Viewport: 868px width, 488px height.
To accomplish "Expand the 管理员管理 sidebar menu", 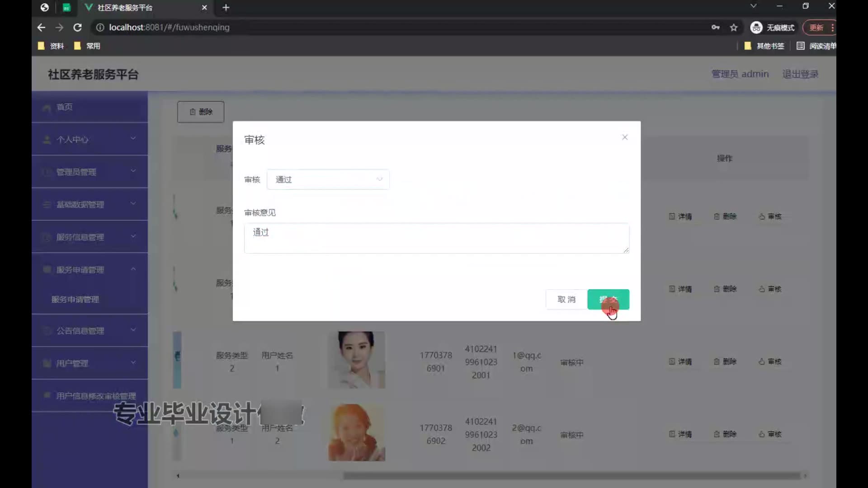I will point(90,172).
